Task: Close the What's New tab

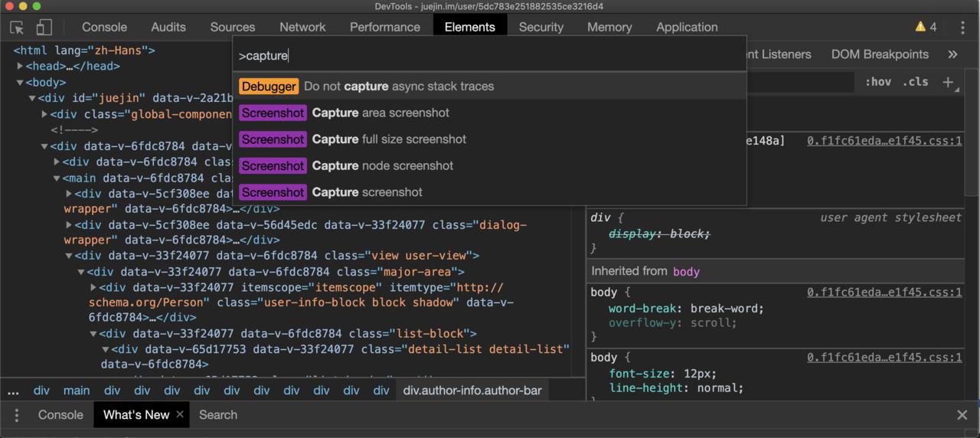Action: [x=180, y=414]
